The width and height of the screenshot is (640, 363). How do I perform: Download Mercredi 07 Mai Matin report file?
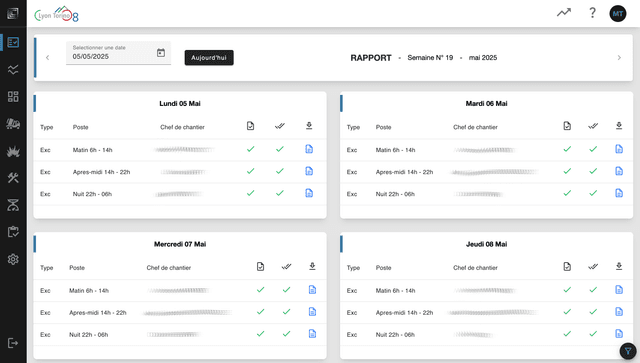tap(312, 290)
